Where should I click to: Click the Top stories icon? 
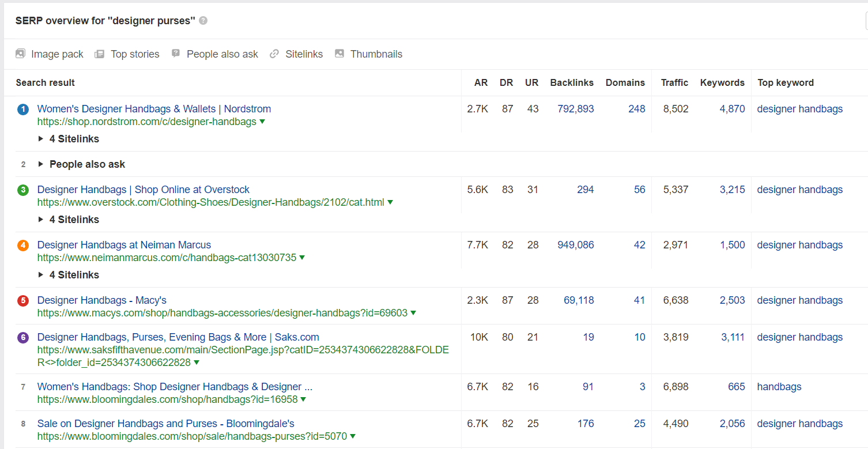[x=100, y=54]
